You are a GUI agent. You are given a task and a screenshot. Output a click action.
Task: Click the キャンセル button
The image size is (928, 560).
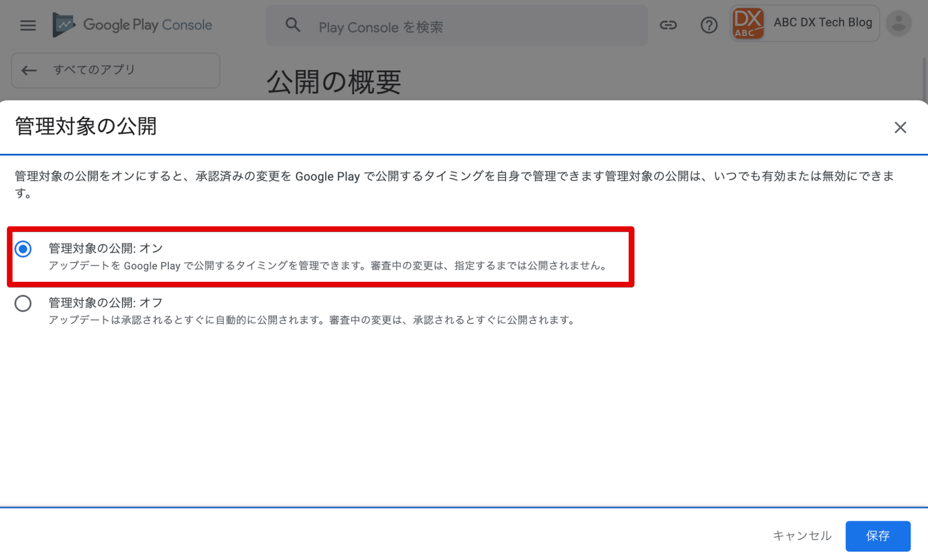coord(802,535)
